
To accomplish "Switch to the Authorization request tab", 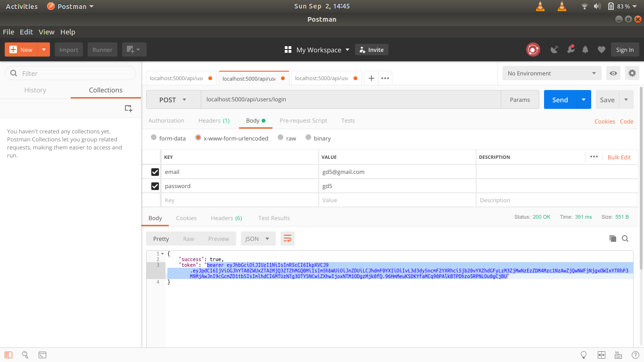I will tap(166, 121).
